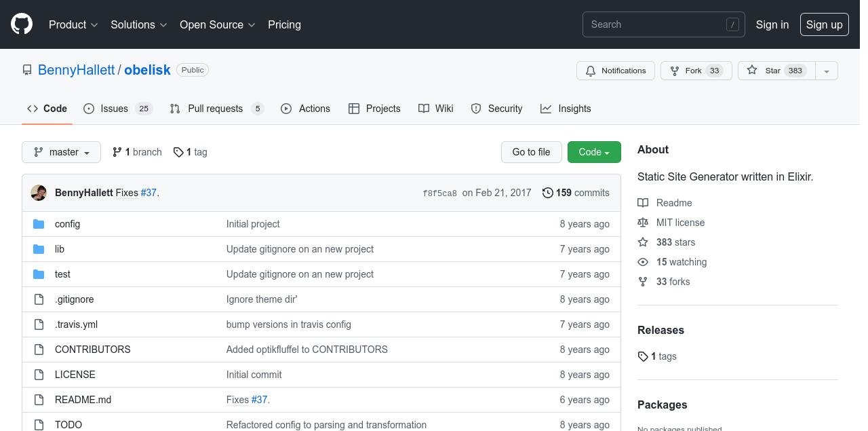Click the GitHub logo icon
The height and width of the screenshot is (431, 868).
[x=22, y=24]
